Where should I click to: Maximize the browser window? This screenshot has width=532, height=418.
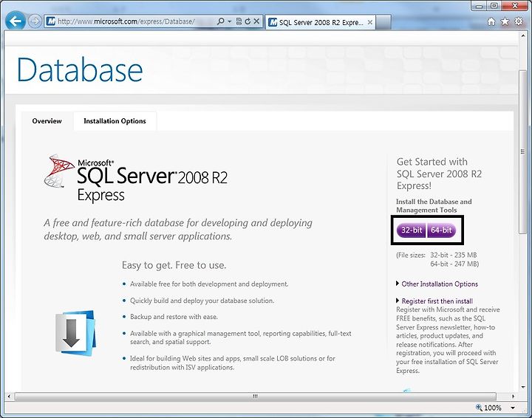[x=494, y=6]
